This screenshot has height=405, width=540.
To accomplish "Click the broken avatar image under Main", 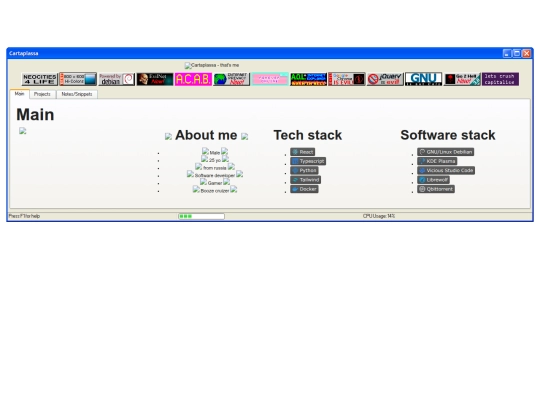I will coord(23,131).
